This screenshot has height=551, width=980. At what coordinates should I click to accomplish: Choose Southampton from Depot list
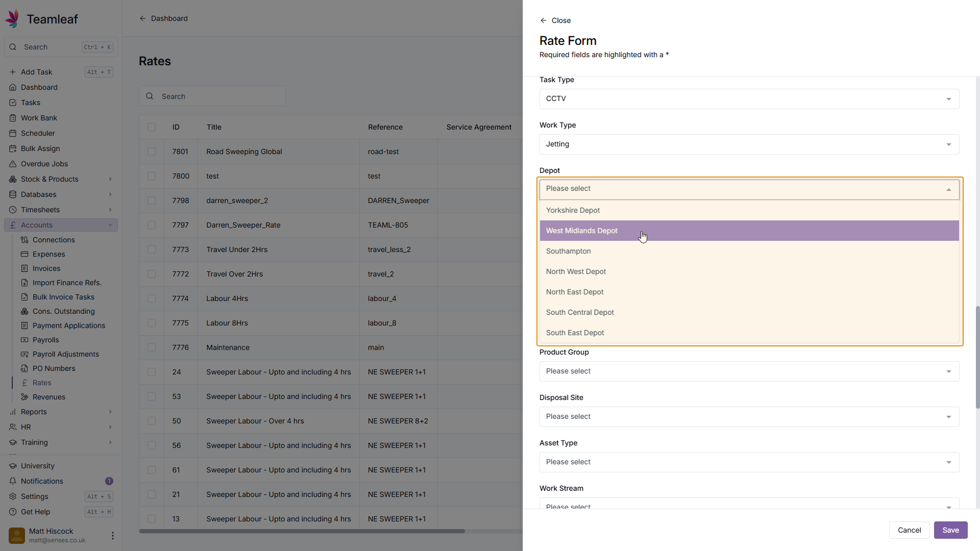(x=568, y=251)
